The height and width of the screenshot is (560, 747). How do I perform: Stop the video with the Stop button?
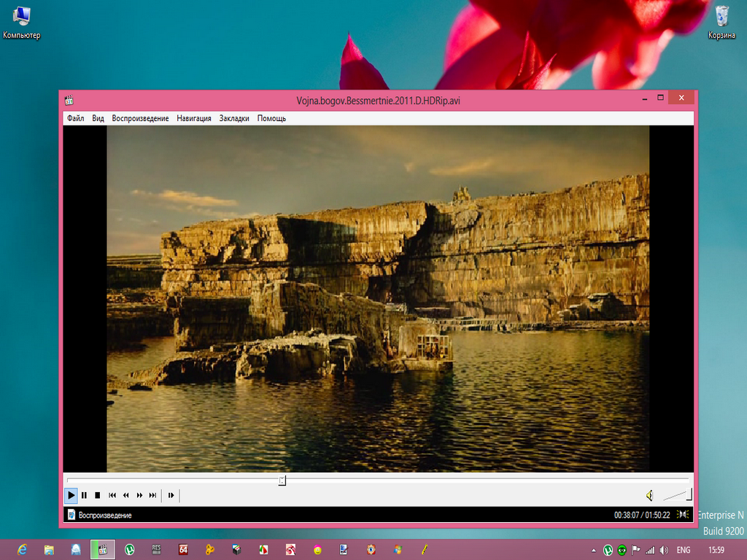[97, 496]
